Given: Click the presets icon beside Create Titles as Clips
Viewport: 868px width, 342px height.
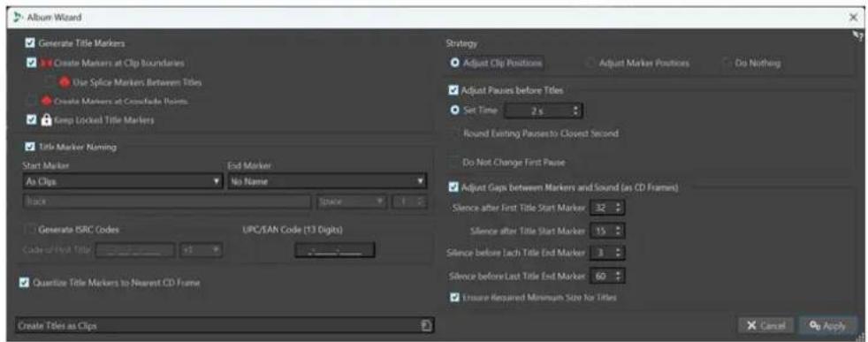Looking at the screenshot, I should pos(426,326).
